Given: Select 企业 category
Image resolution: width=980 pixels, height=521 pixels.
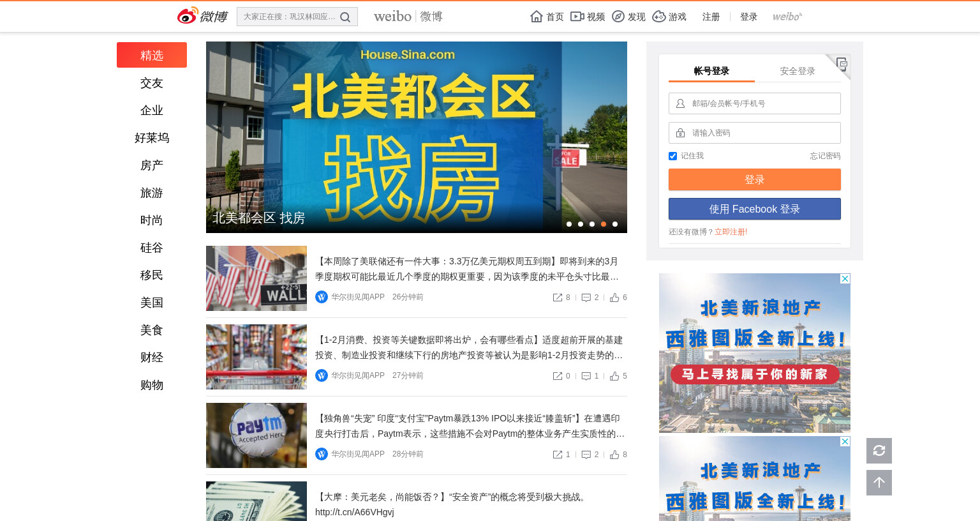Looking at the screenshot, I should click(152, 110).
